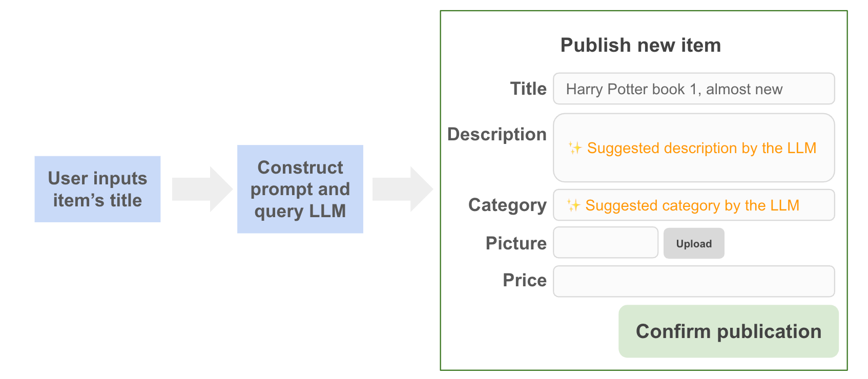Viewport: 868px width, 379px height.
Task: Click the sparkle icon in Description field
Action: click(x=575, y=148)
